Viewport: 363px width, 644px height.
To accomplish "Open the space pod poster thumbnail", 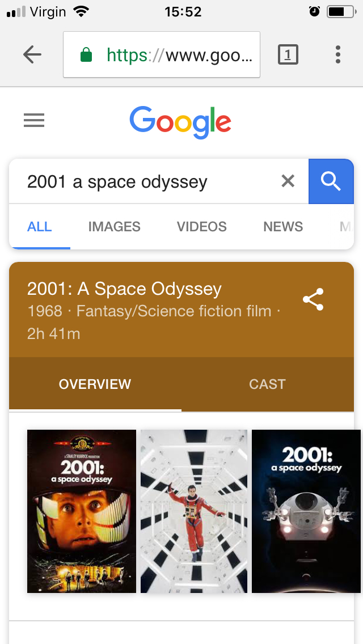I will point(306,511).
